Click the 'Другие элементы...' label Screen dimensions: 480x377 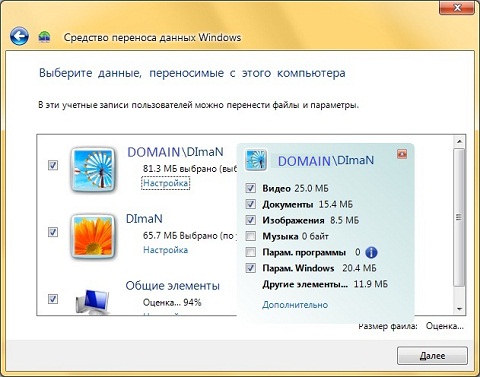(x=305, y=284)
